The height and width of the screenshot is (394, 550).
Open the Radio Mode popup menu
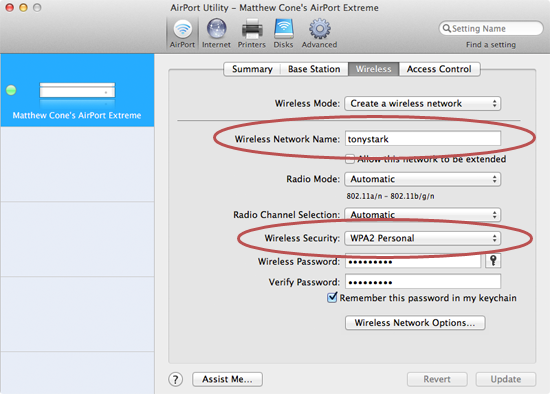[x=423, y=179]
